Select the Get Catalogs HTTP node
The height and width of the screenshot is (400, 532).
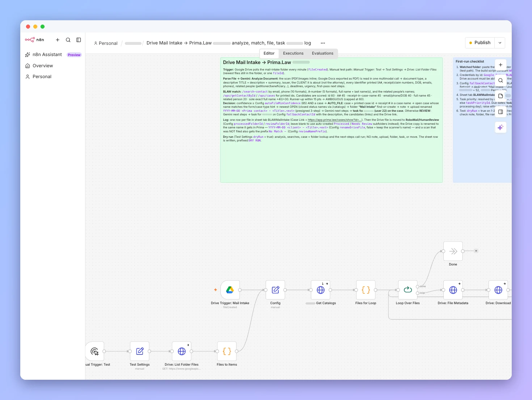(x=321, y=290)
